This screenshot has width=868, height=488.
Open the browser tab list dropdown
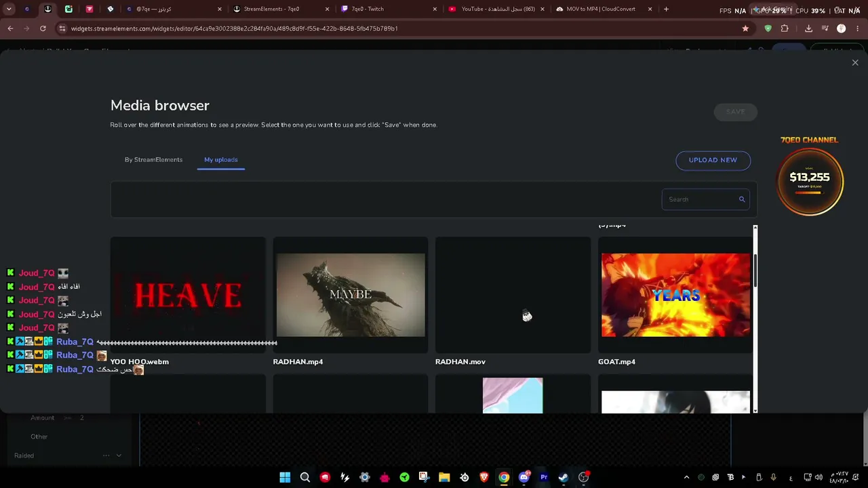click(x=9, y=9)
